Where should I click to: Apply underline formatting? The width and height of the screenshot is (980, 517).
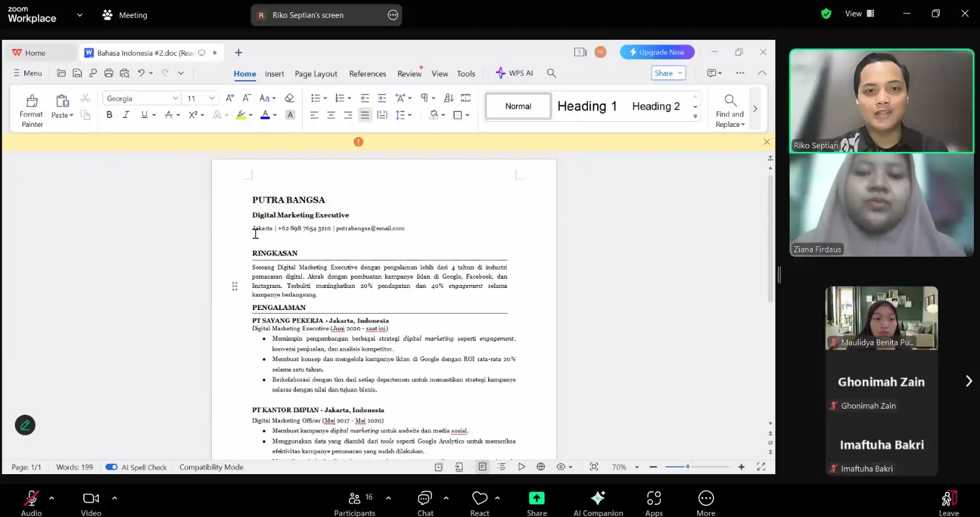pyautogui.click(x=145, y=115)
